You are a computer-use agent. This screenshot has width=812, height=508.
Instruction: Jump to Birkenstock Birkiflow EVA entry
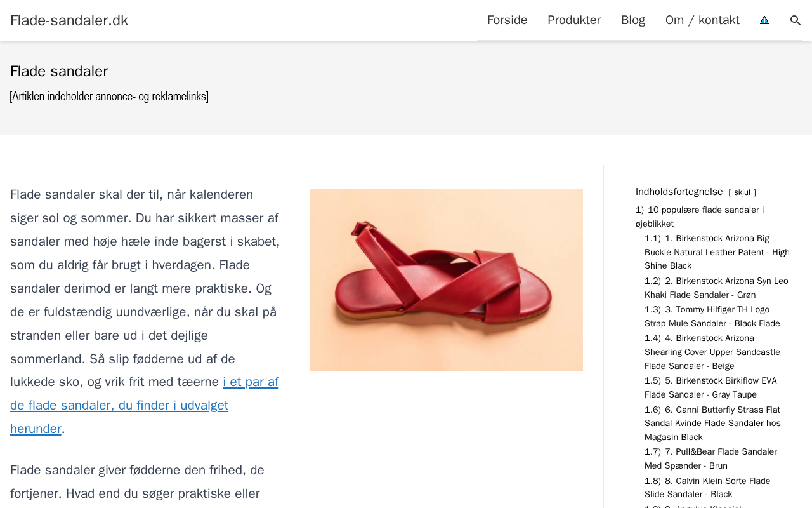click(x=710, y=387)
